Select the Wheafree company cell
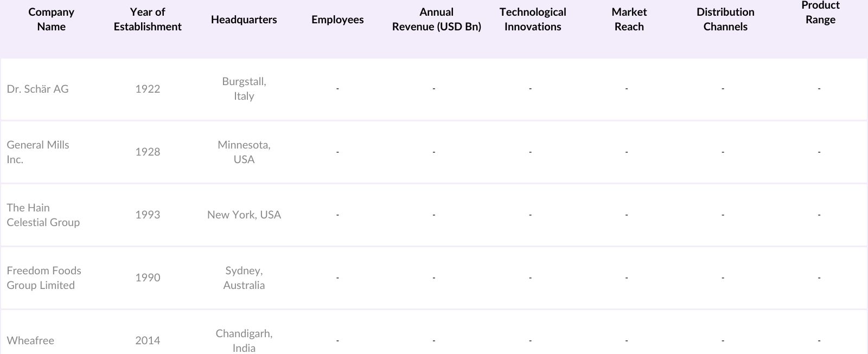This screenshot has width=868, height=354. 30,340
